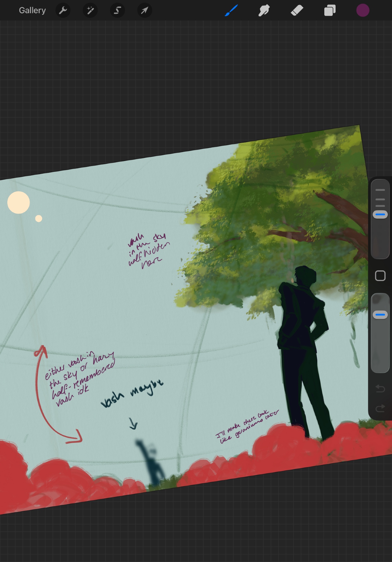Click the brush opacity slider handle

point(380,315)
